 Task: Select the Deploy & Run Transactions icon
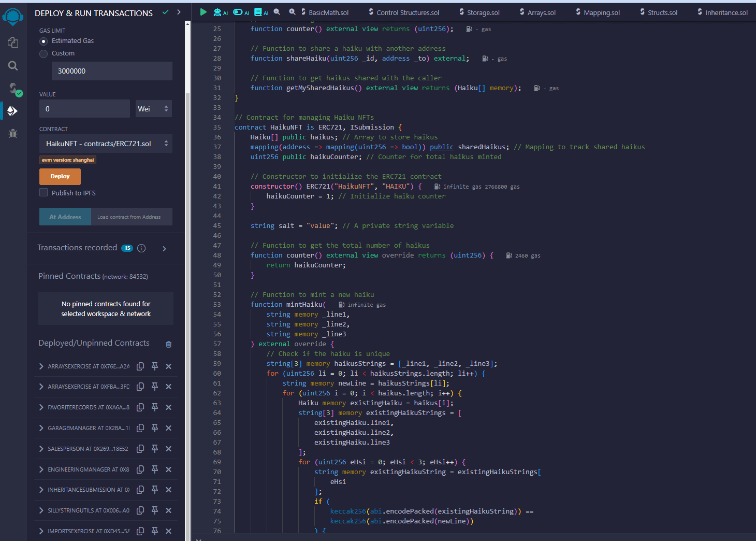(x=13, y=111)
